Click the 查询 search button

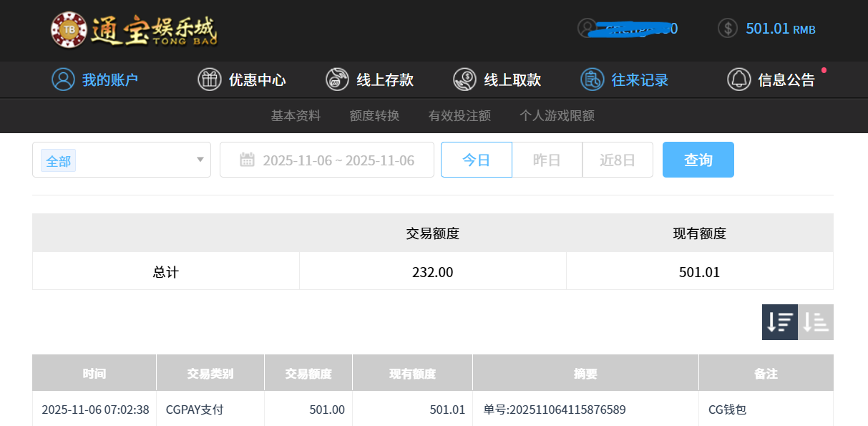coord(698,160)
